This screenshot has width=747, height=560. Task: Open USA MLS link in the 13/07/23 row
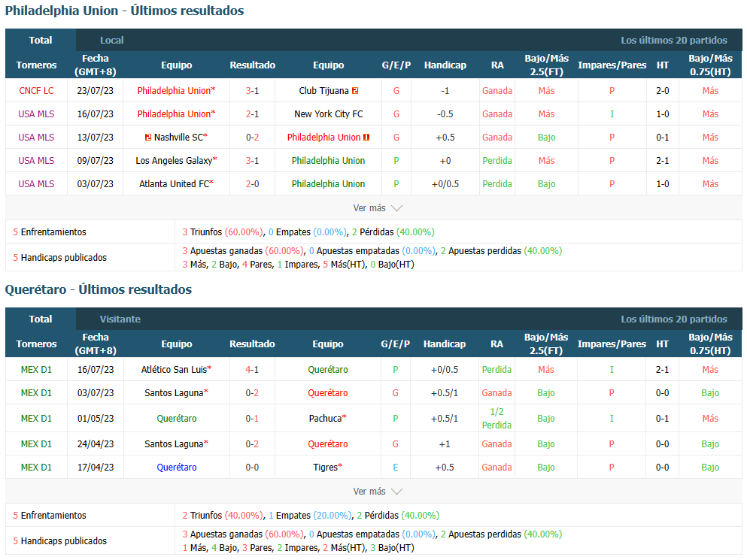(x=36, y=137)
